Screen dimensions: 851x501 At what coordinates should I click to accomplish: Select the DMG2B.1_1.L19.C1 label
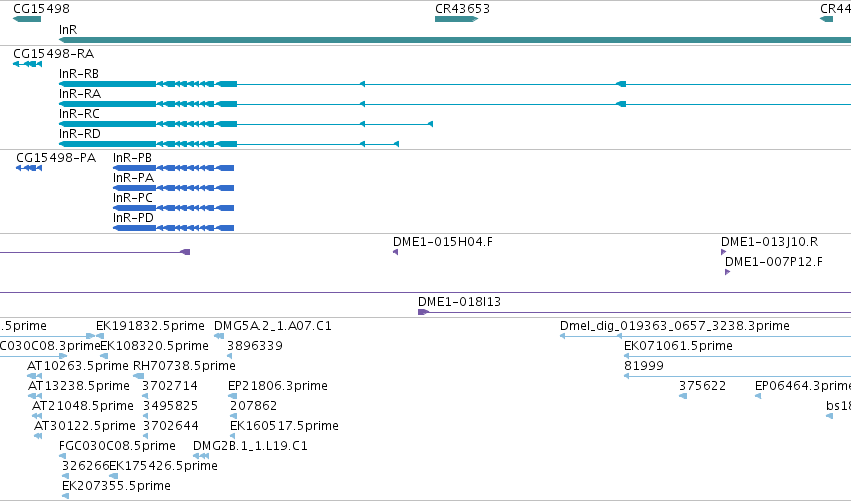[250, 446]
